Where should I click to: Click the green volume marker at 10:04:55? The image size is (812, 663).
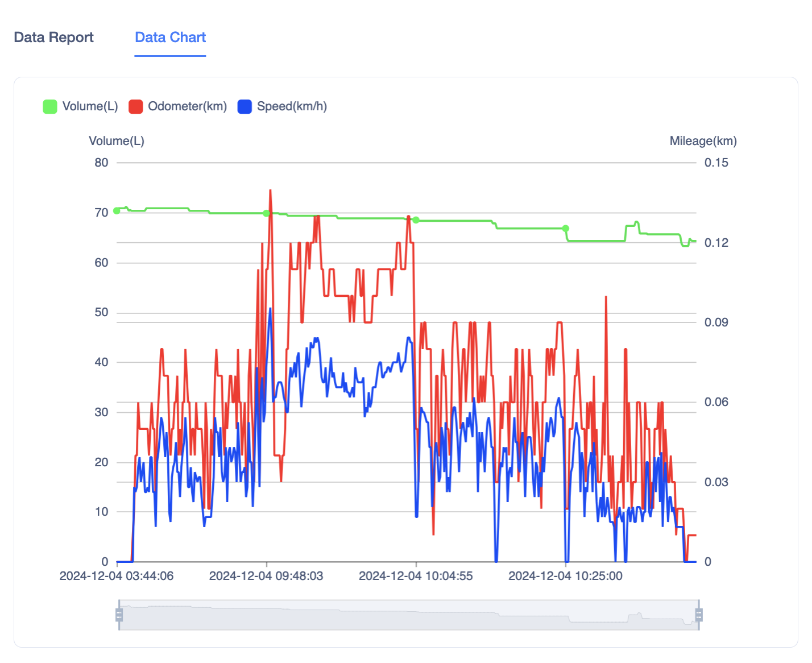416,220
